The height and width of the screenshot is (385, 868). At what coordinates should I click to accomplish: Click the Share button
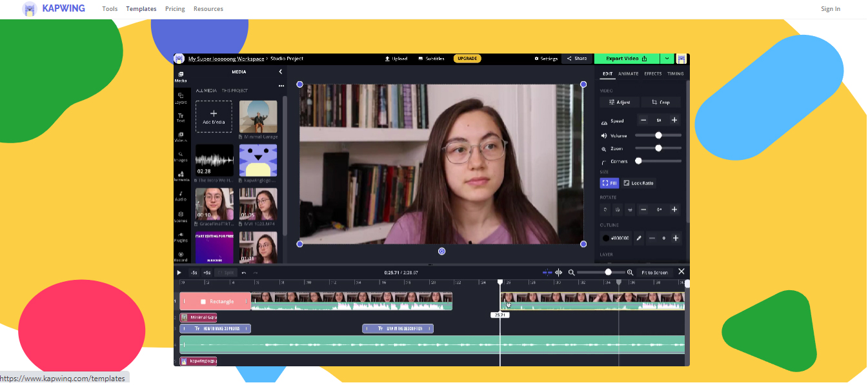tap(577, 59)
